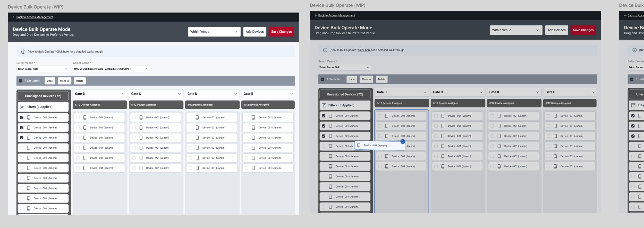This screenshot has width=644, height=228.
Task: Click the filter icon beside Filters (3 Applied), left frame
Action: [x=22, y=107]
